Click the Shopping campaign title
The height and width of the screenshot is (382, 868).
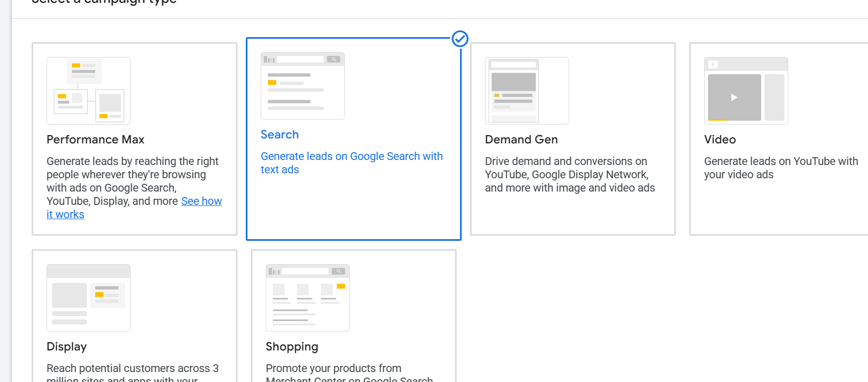click(x=292, y=347)
